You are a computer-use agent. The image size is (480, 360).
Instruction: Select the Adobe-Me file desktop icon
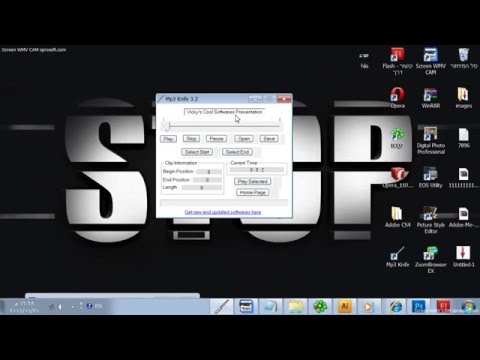tap(464, 217)
